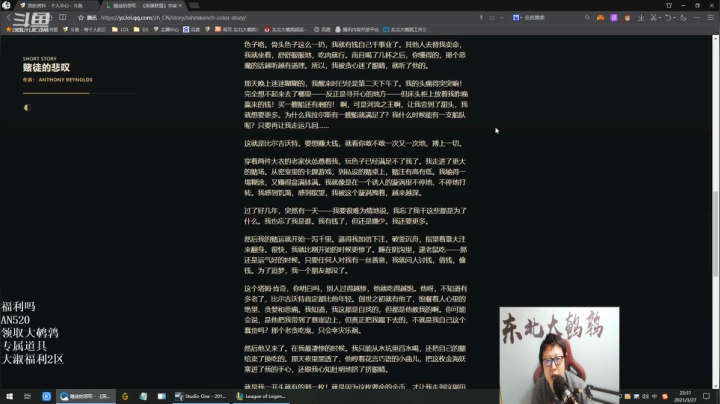Open the browser profile avatar icon
Viewport: 720px width, 404px height.
(x=6, y=6)
